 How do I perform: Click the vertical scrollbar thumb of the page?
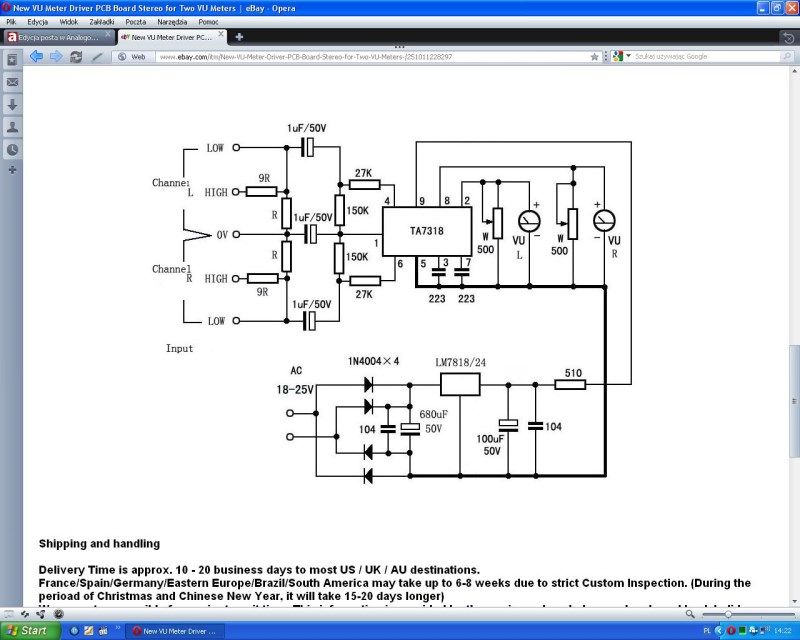(794, 401)
